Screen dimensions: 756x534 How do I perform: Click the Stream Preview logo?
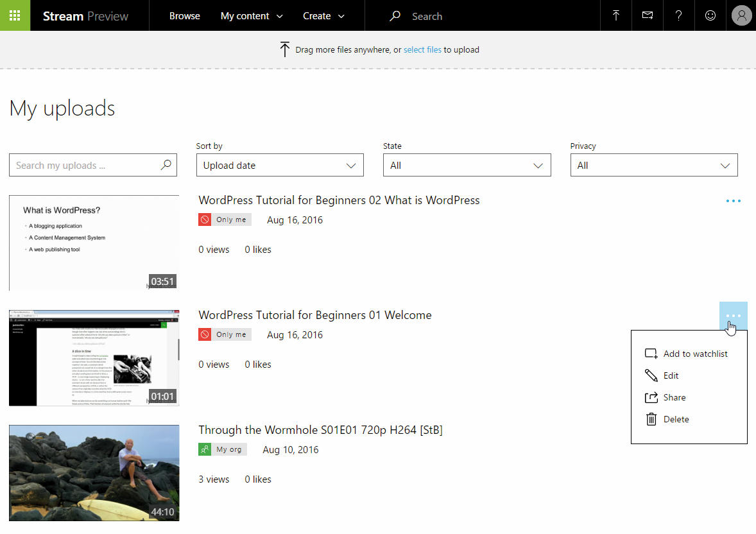point(85,16)
